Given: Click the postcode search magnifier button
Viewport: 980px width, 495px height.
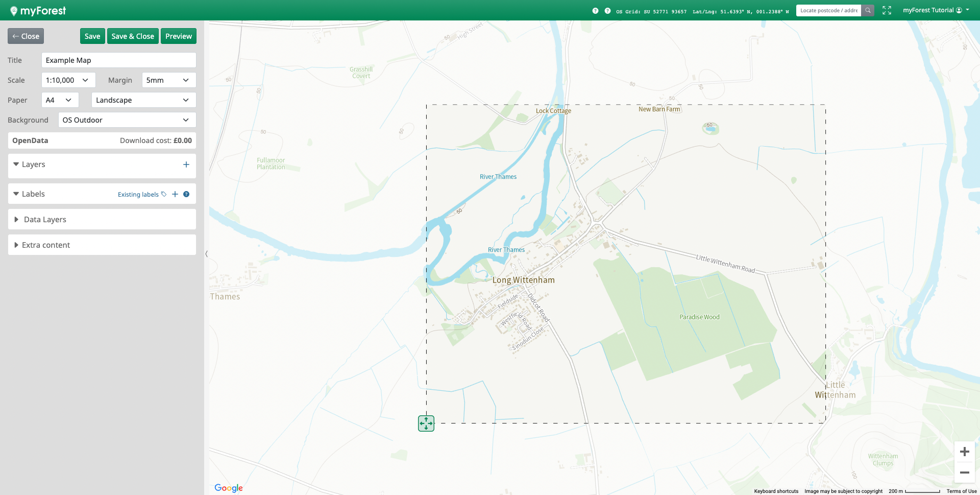Looking at the screenshot, I should click(x=868, y=10).
